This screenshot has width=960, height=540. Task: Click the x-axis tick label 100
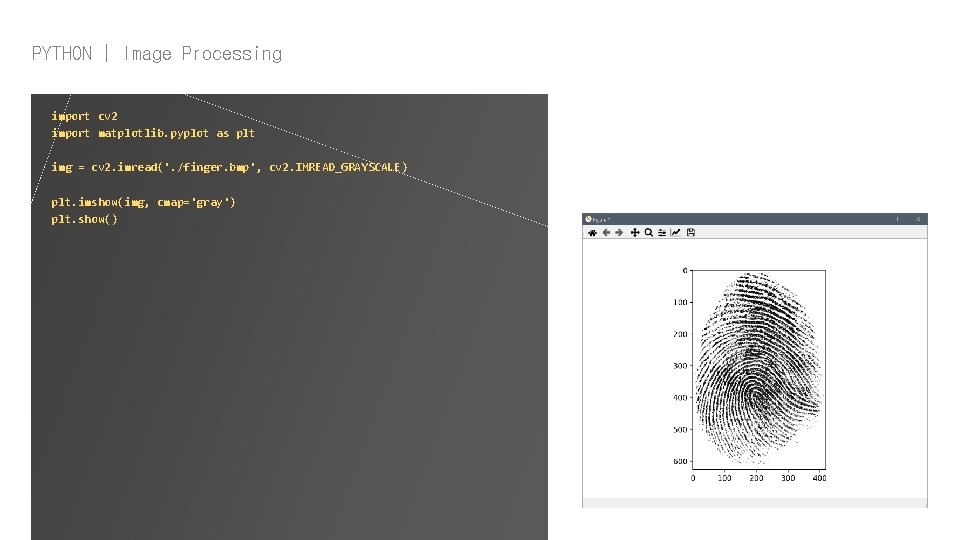[724, 478]
